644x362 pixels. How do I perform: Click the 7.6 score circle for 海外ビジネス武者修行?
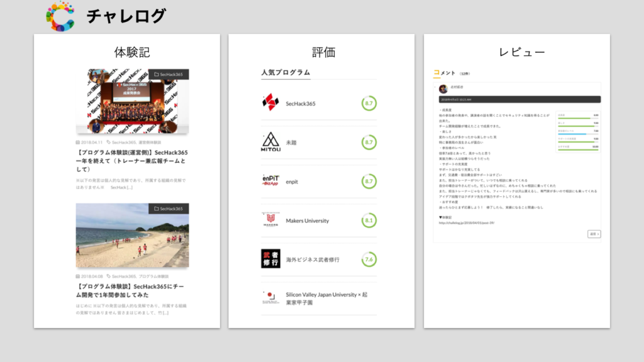(369, 259)
